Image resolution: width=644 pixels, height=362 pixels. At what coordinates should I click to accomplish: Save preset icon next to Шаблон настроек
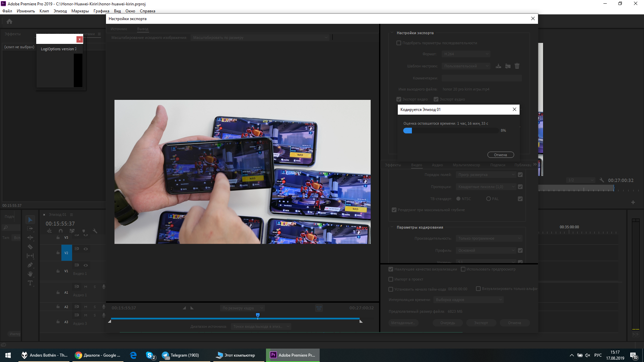tap(498, 66)
